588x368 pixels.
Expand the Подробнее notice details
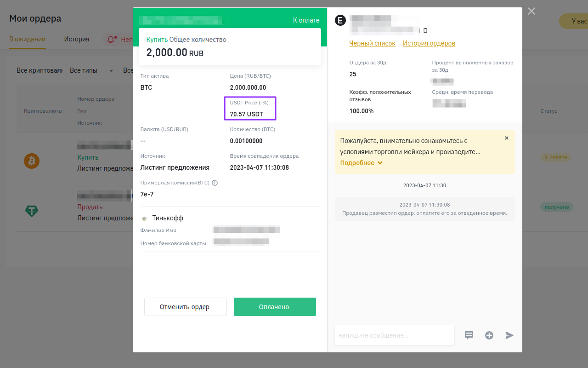point(361,163)
